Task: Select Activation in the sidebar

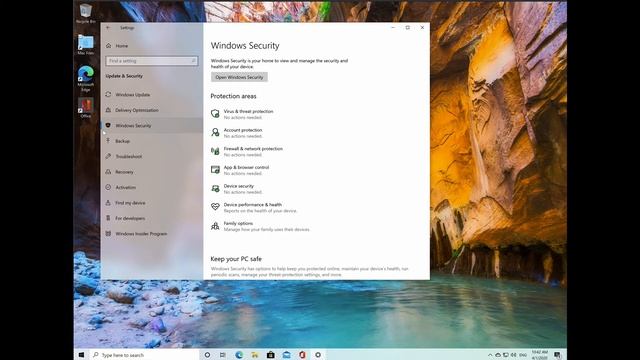Action: click(152, 188)
